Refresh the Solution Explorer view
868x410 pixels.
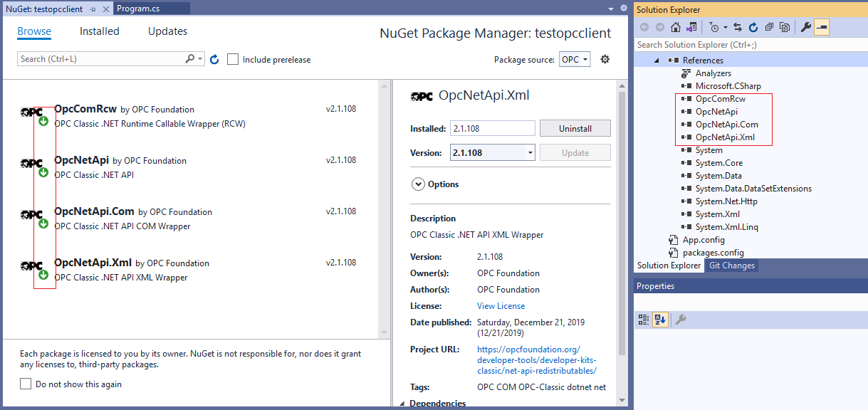pos(753,26)
